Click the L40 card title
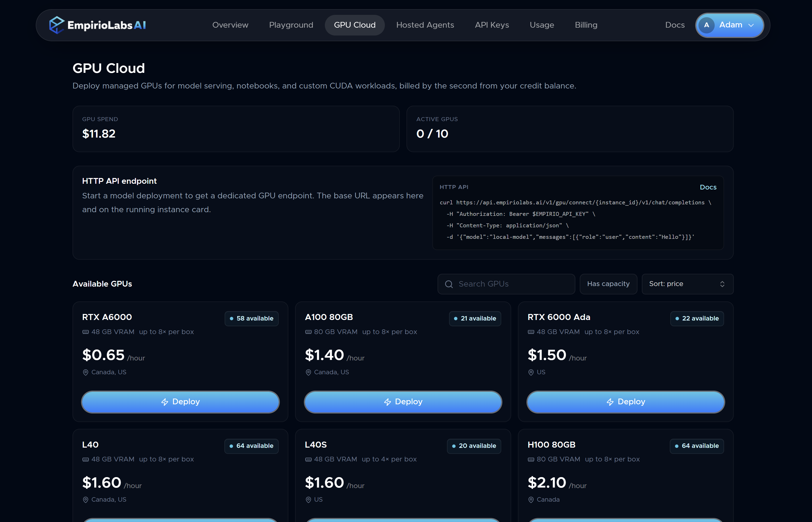 tap(90, 445)
